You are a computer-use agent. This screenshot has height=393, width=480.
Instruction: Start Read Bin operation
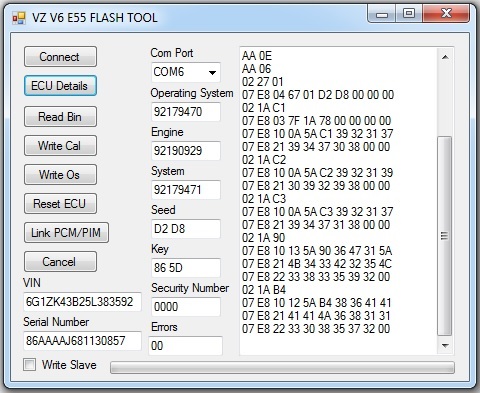pyautogui.click(x=60, y=117)
